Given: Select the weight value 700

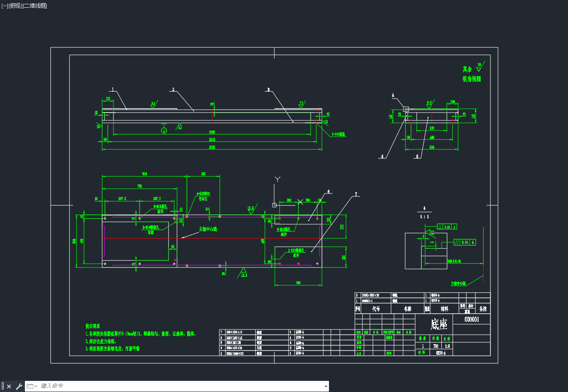Looking at the screenshot, I should click(436, 346).
